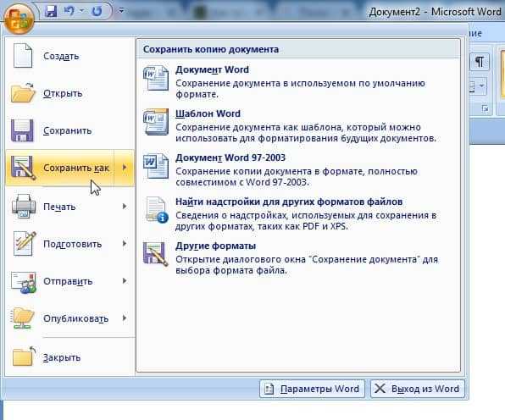This screenshot has width=505, height=420.
Task: Choose Подготовить from the Office menu
Action: pos(70,244)
